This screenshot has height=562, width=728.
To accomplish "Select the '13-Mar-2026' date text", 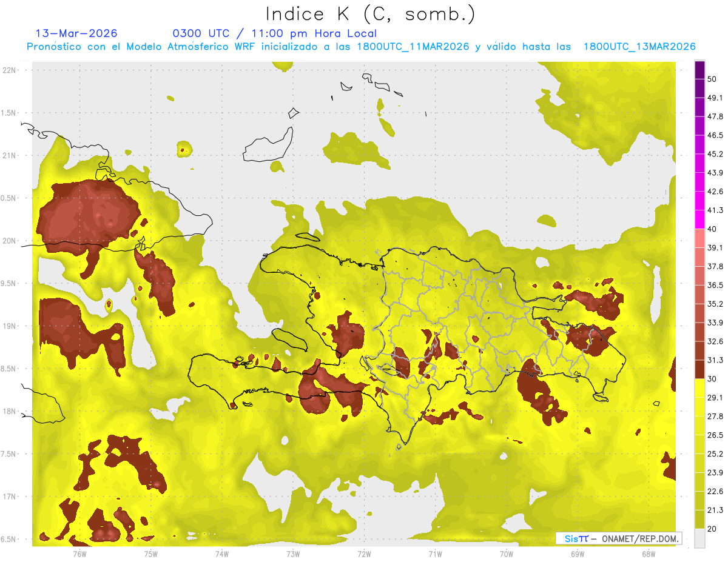I will [76, 33].
